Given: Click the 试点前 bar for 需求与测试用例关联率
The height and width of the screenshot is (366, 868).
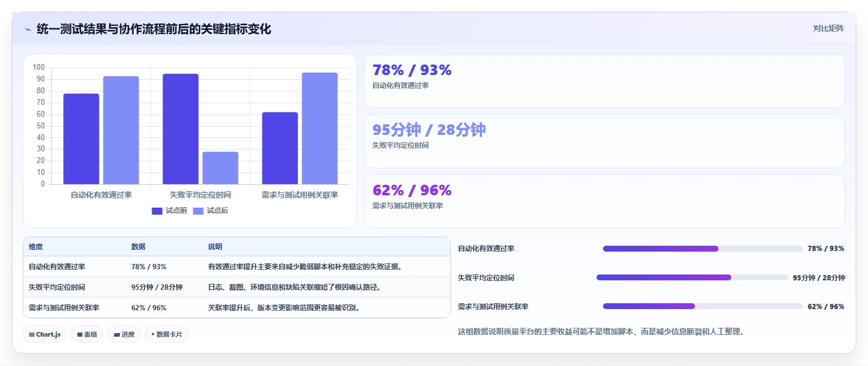Looking at the screenshot, I should point(280,148).
